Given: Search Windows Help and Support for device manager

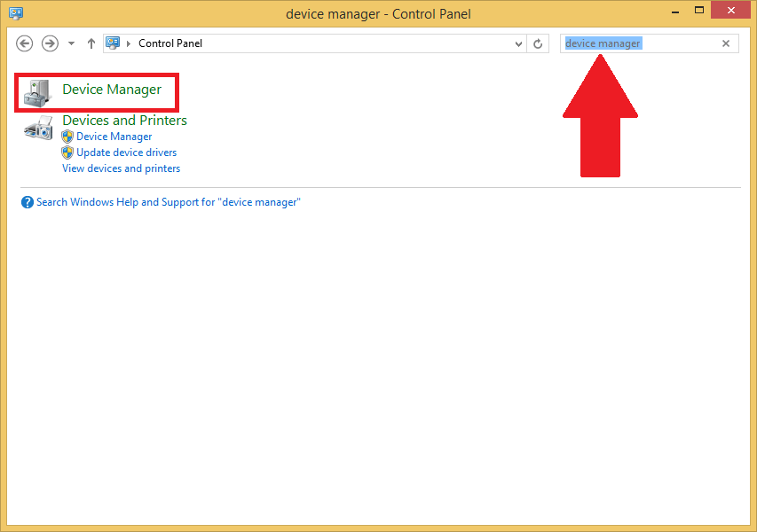Looking at the screenshot, I should (169, 202).
